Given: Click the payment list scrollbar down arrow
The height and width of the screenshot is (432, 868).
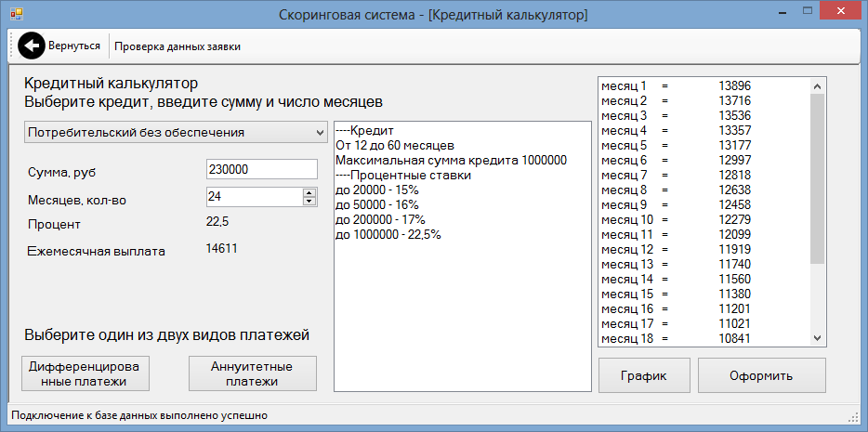Looking at the screenshot, I should [x=818, y=337].
